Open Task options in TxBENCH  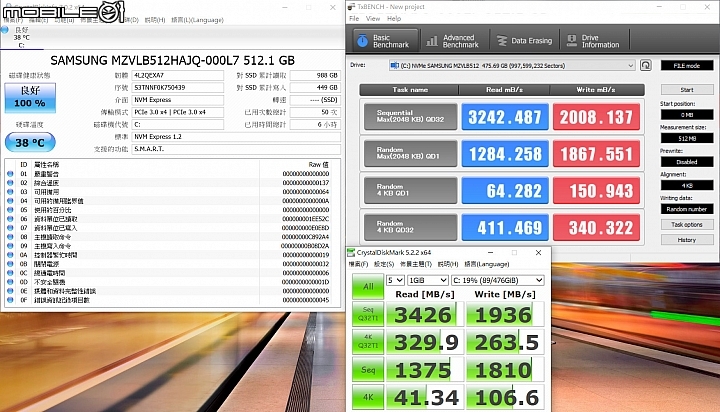[687, 225]
